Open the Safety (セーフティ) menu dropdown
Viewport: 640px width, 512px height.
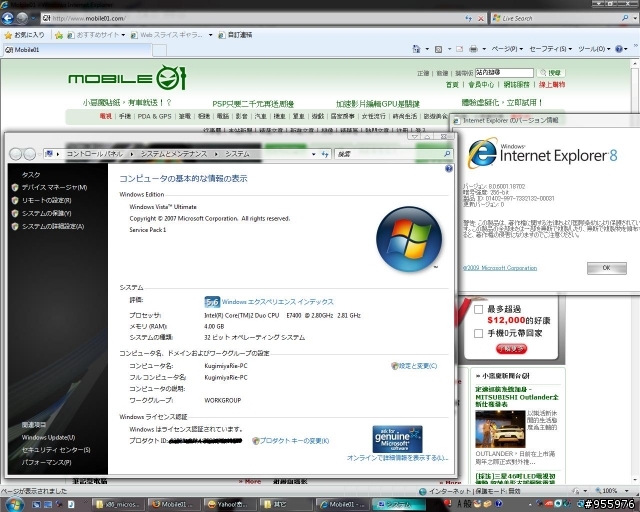(550, 48)
